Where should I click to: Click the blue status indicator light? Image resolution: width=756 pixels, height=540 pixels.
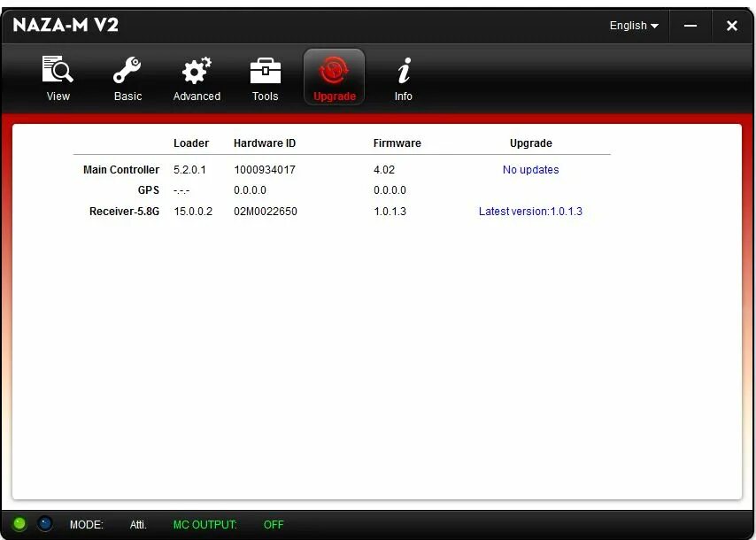(45, 523)
